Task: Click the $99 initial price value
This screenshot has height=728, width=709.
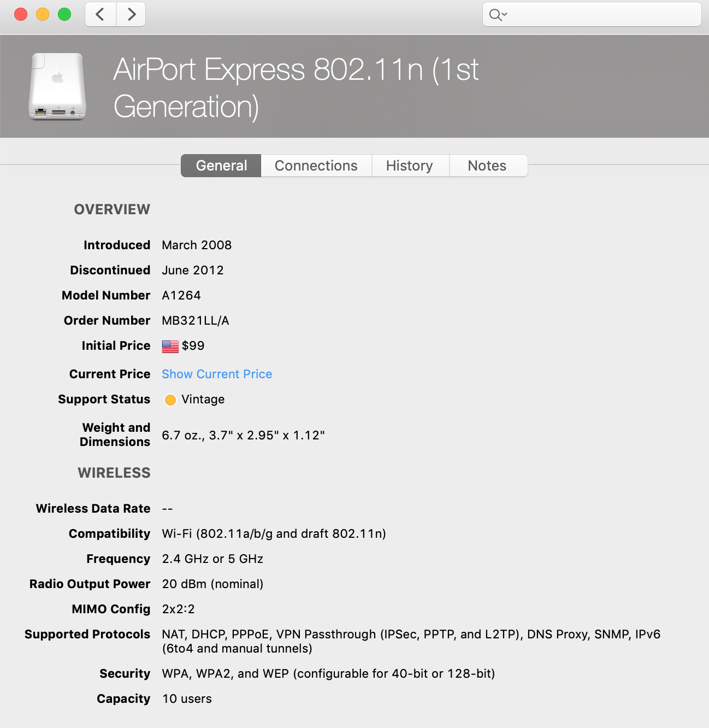Action: 193,345
